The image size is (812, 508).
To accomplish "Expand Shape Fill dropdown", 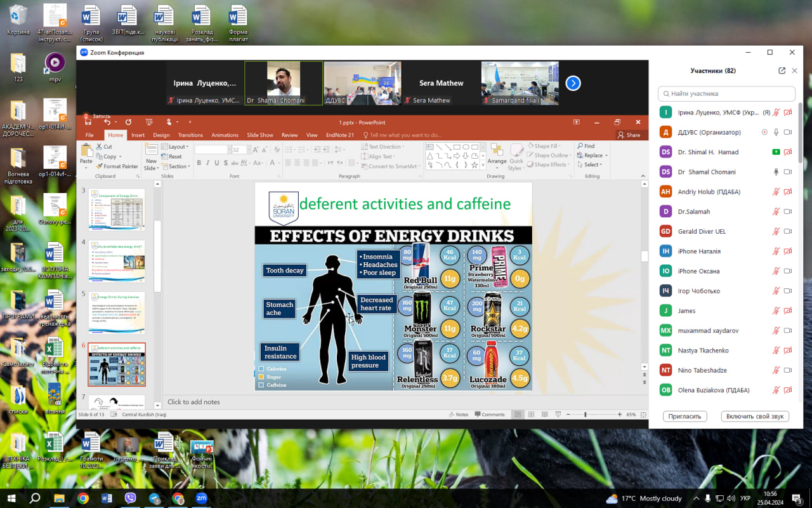I will pyautogui.click(x=545, y=146).
